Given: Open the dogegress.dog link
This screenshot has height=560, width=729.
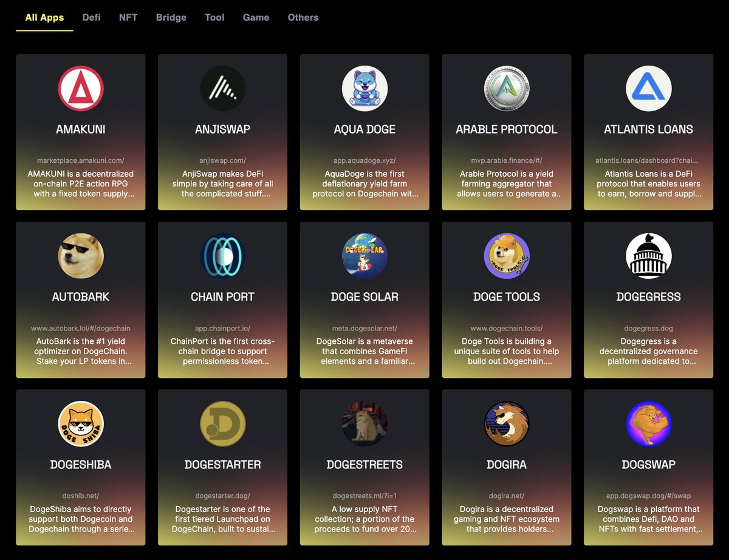Looking at the screenshot, I should point(649,329).
